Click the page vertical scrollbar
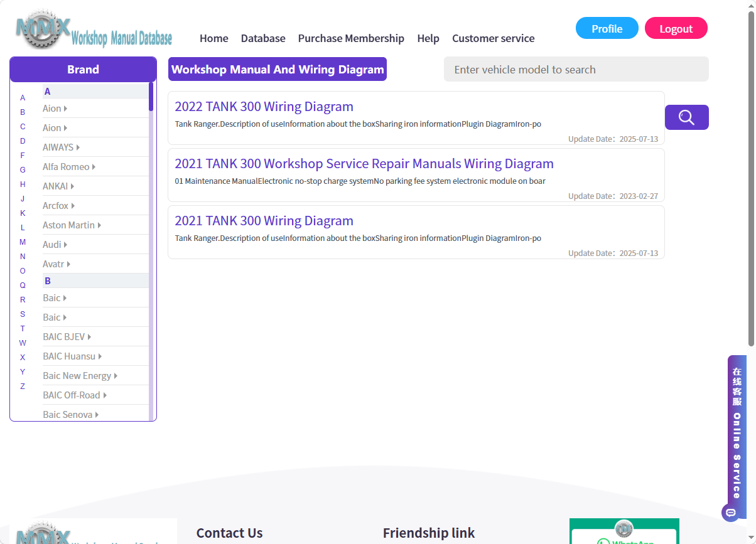This screenshot has width=756, height=544. point(751,179)
